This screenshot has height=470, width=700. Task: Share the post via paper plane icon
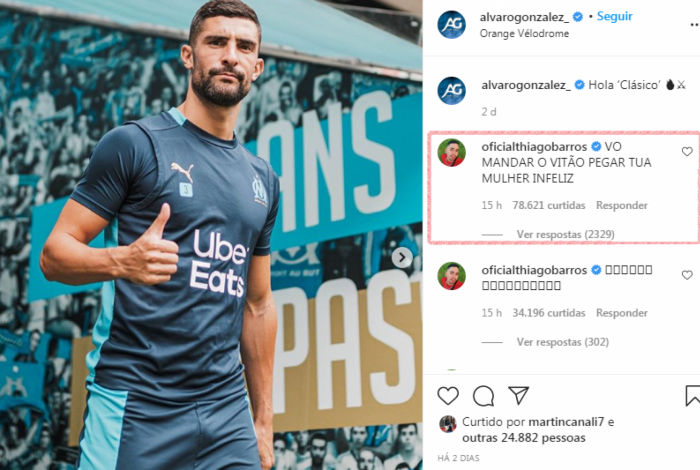click(x=519, y=395)
